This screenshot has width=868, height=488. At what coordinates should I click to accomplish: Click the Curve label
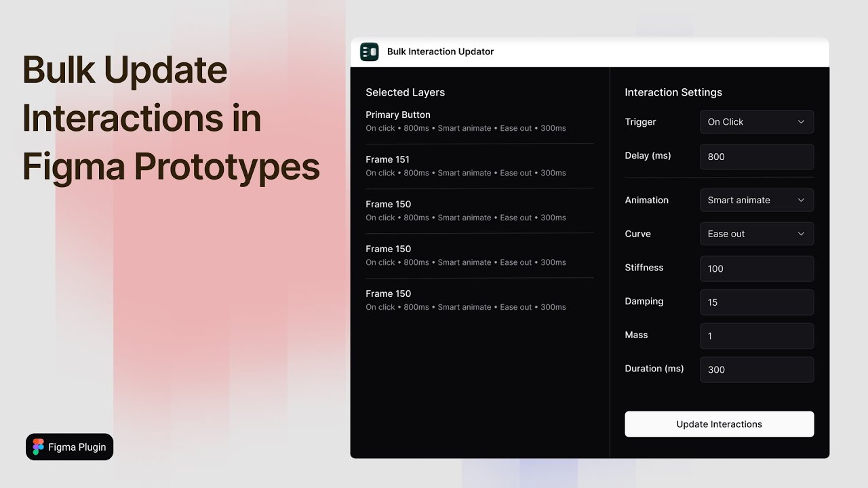[x=637, y=234]
